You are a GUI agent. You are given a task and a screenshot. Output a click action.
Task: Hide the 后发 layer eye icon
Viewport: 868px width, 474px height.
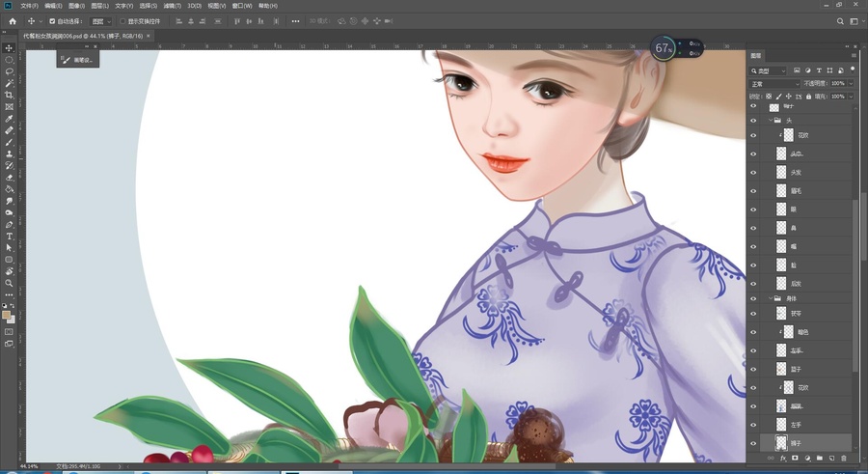(753, 283)
